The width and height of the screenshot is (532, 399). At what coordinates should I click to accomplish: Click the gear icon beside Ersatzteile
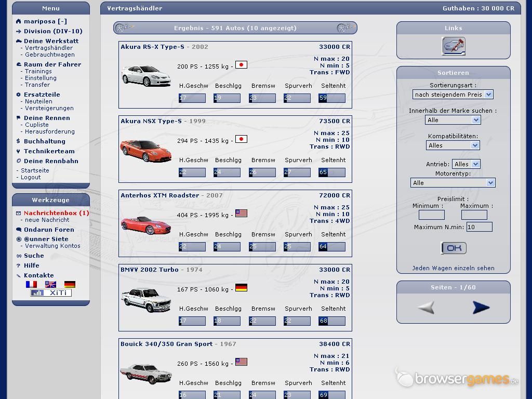pos(19,95)
